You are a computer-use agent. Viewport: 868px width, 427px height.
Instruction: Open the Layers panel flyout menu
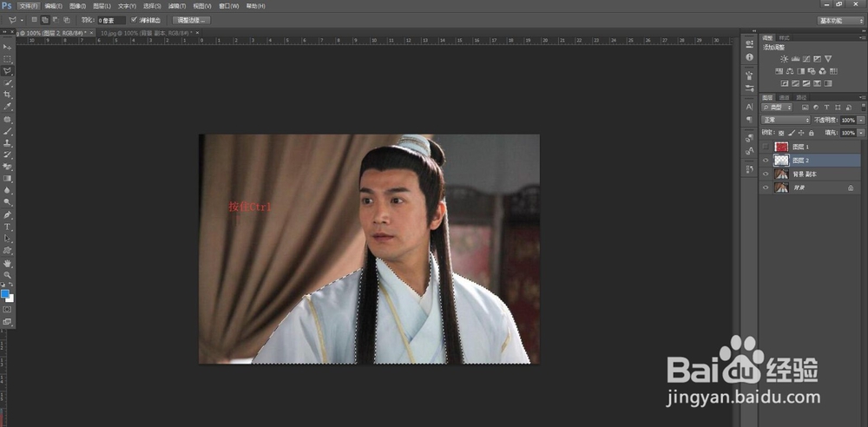863,97
